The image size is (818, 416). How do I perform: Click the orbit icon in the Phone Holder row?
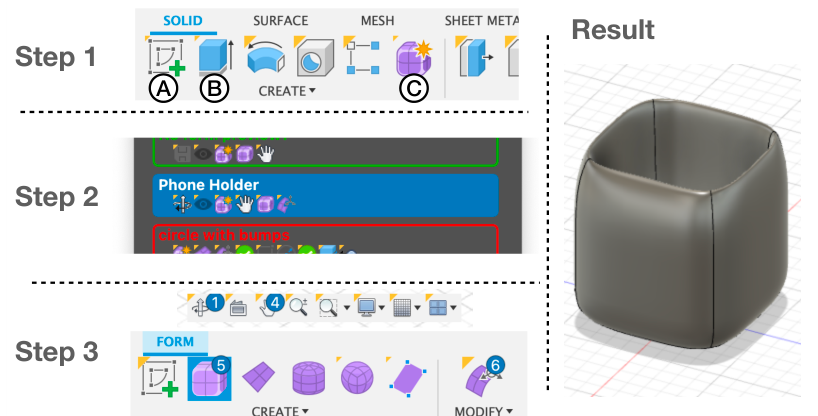click(182, 204)
